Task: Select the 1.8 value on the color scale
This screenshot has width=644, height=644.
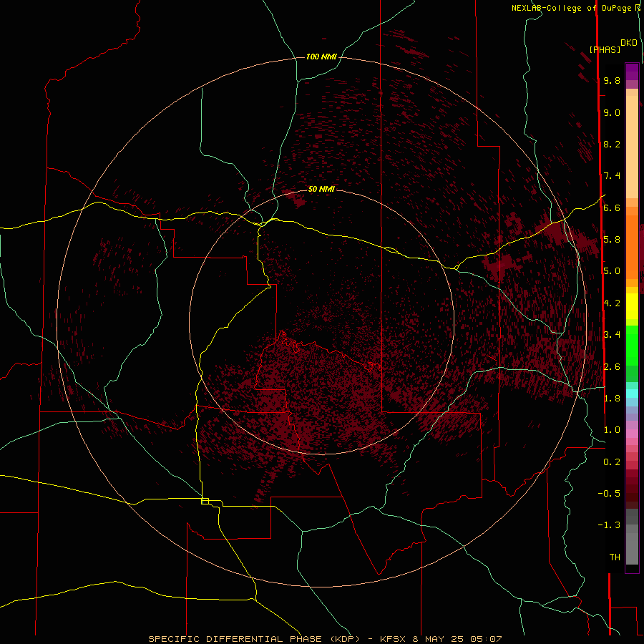Action: coord(612,399)
